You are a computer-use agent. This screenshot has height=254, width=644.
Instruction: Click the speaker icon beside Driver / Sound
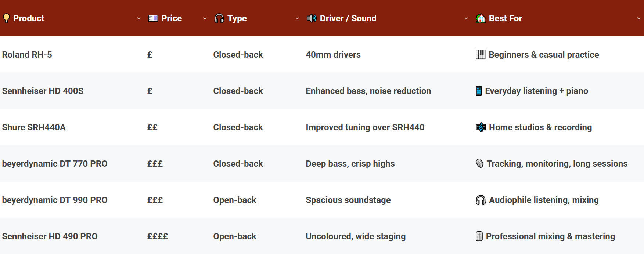(312, 18)
